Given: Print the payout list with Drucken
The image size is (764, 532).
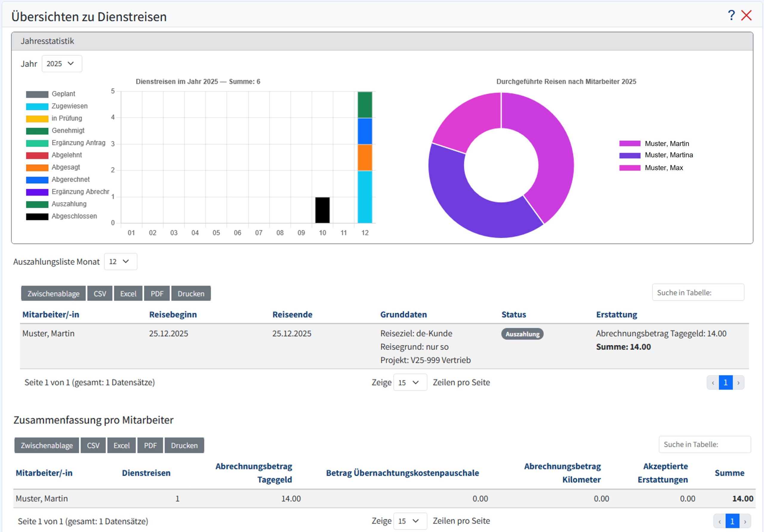Looking at the screenshot, I should (191, 293).
